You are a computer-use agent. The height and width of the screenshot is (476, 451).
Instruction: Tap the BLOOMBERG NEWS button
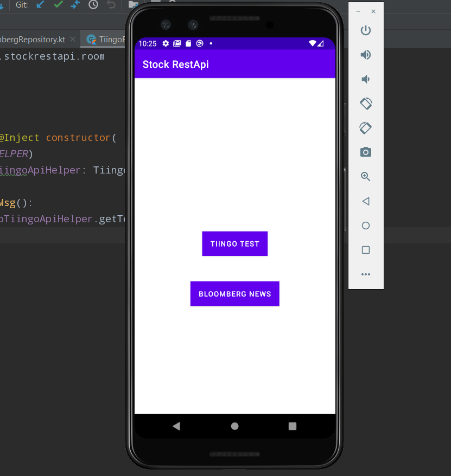tap(234, 293)
